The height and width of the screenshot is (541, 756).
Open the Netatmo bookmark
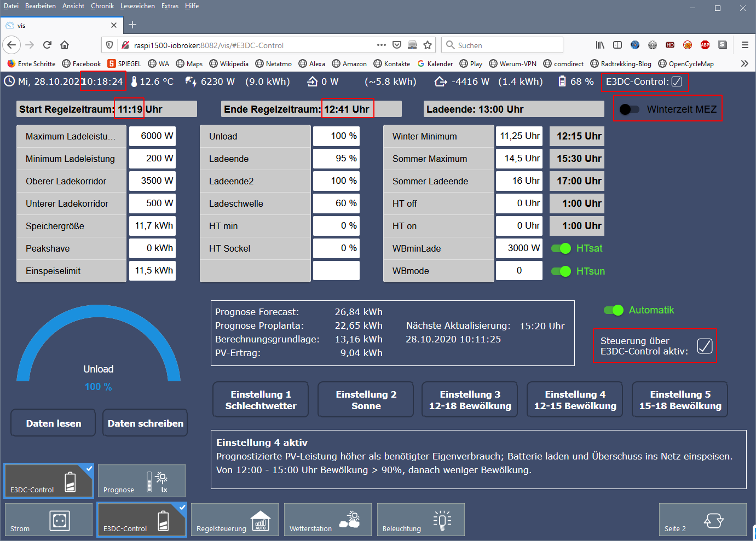[273, 63]
